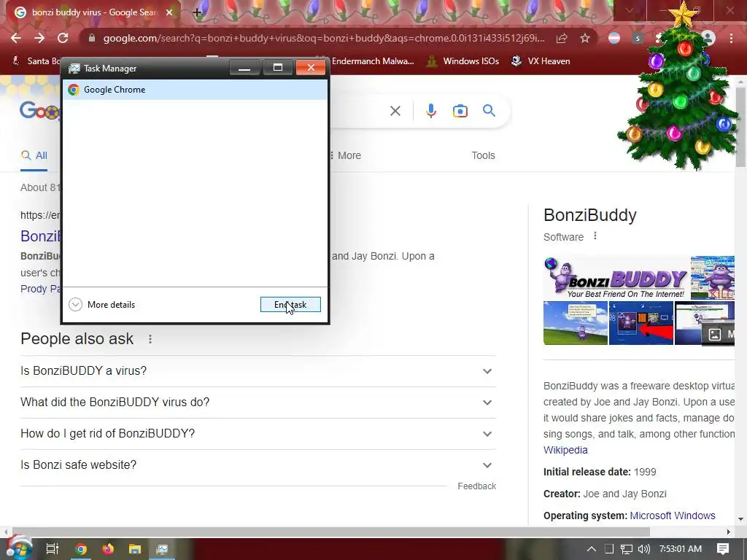The width and height of the screenshot is (747, 560).
Task: Bookmark this page with the star icon
Action: coord(585,38)
